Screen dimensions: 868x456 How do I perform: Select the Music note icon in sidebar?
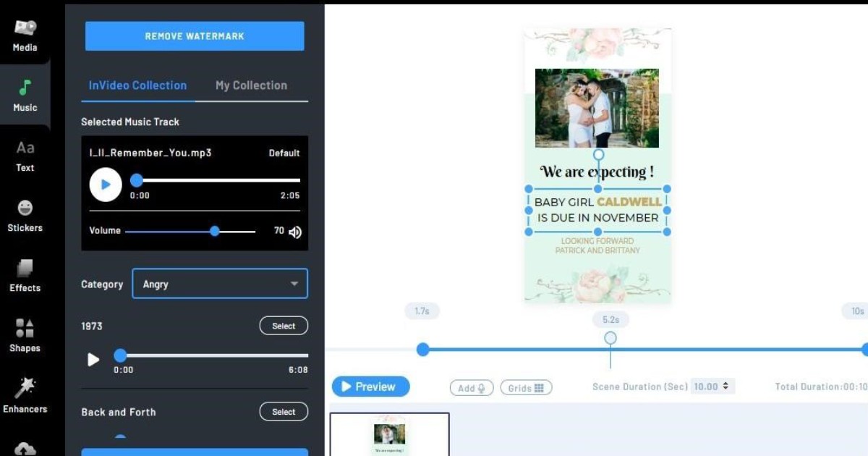click(25, 88)
